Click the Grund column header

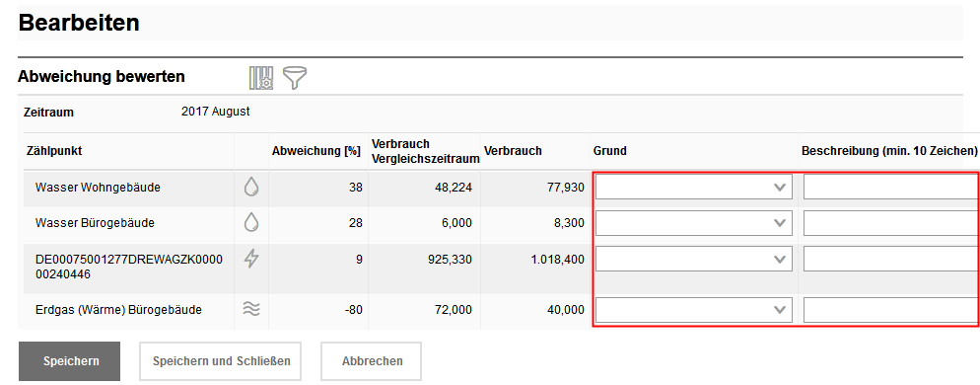[x=610, y=151]
